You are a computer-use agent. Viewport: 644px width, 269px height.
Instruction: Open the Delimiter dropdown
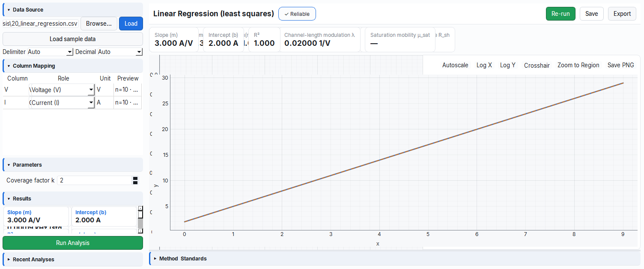click(x=50, y=52)
